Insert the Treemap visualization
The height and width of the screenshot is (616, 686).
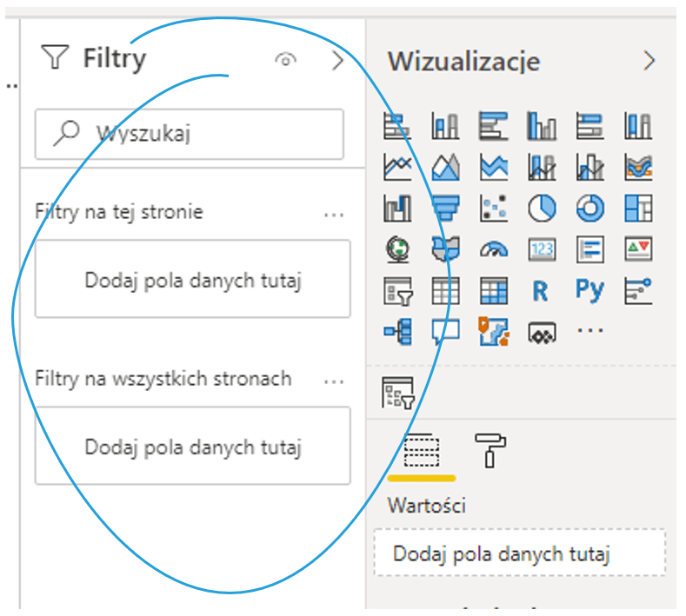coord(638,209)
